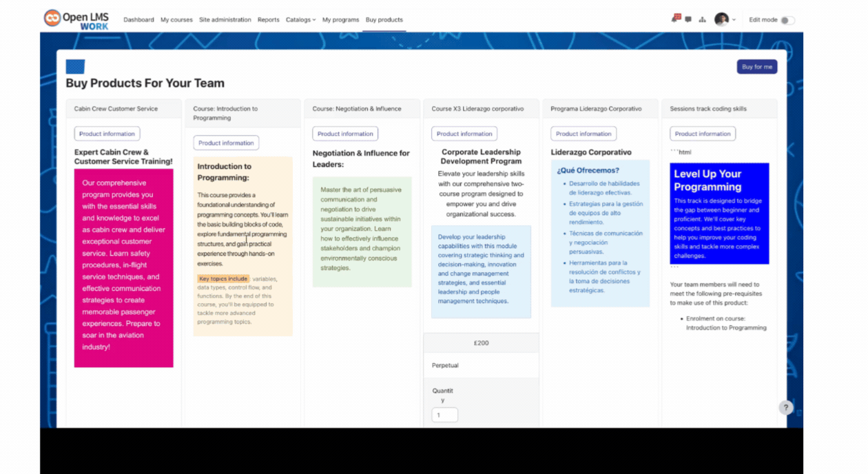Expand the Catalogs dropdown menu
The image size is (868, 474).
click(x=300, y=20)
